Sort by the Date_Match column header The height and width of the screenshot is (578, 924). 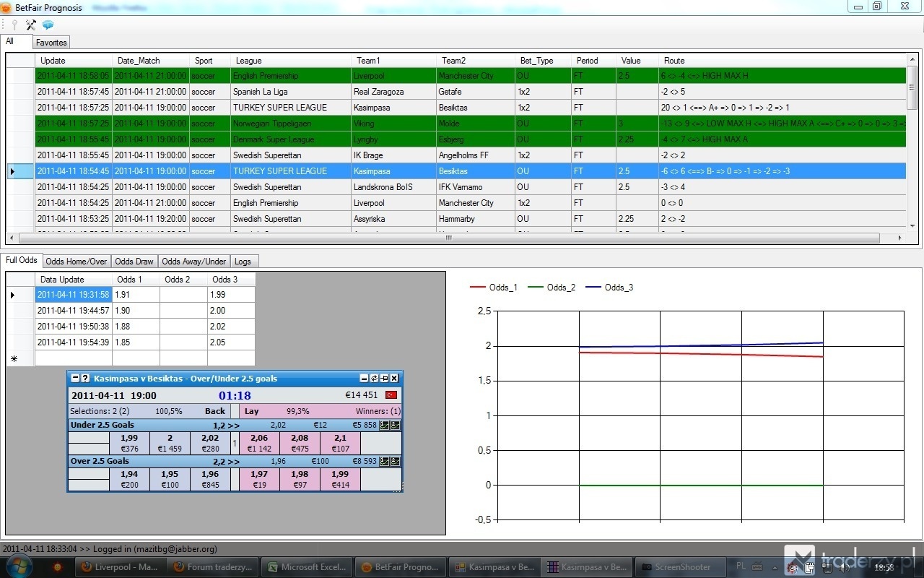(x=151, y=61)
